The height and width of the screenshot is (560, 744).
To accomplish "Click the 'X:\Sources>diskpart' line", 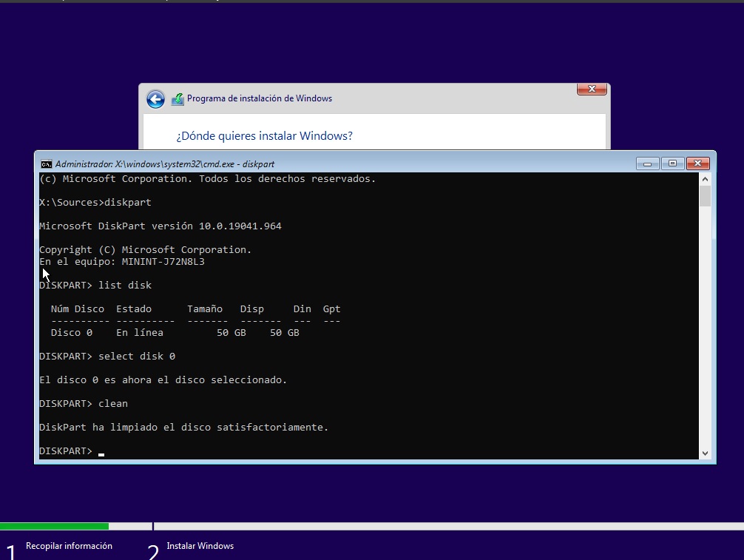I will point(95,203).
